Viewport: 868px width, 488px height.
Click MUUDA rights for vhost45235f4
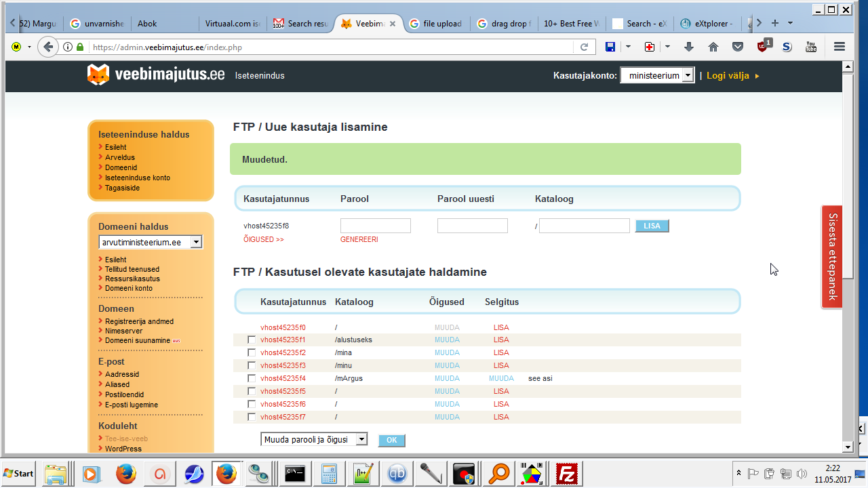point(447,378)
